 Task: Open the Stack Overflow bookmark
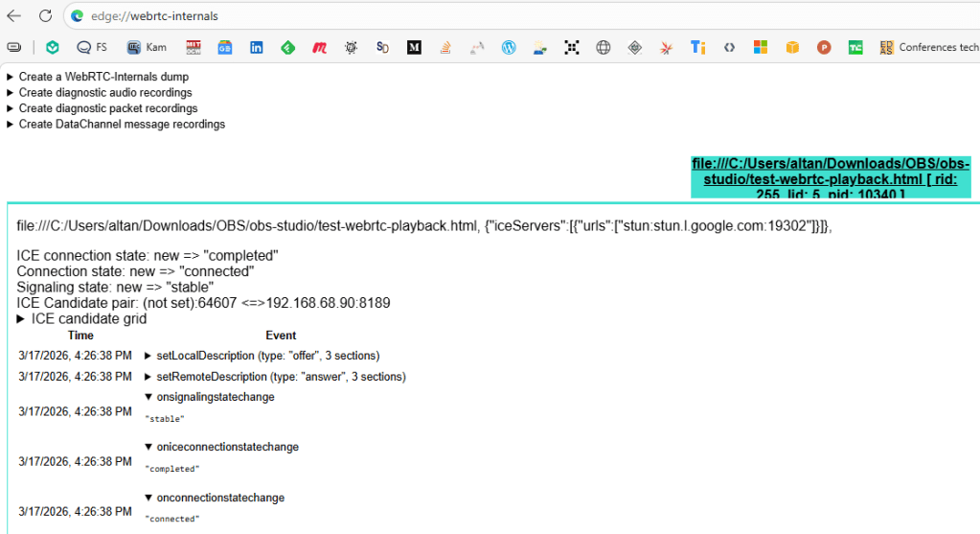445,47
